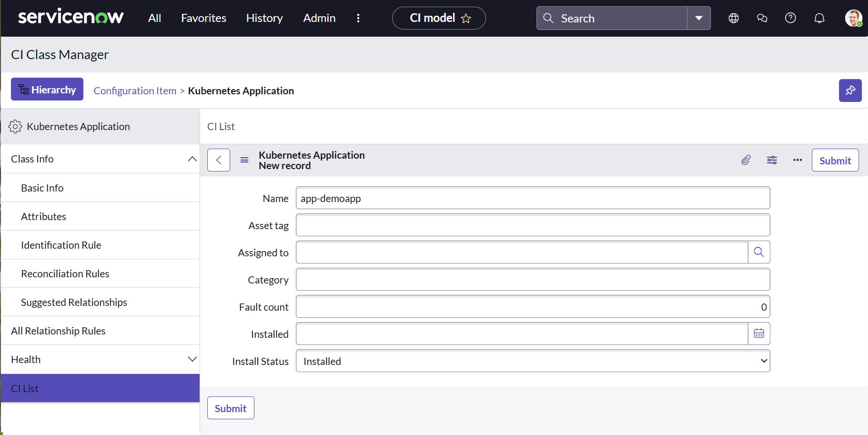The width and height of the screenshot is (868, 435).
Task: Open Attributes section
Action: (100, 216)
